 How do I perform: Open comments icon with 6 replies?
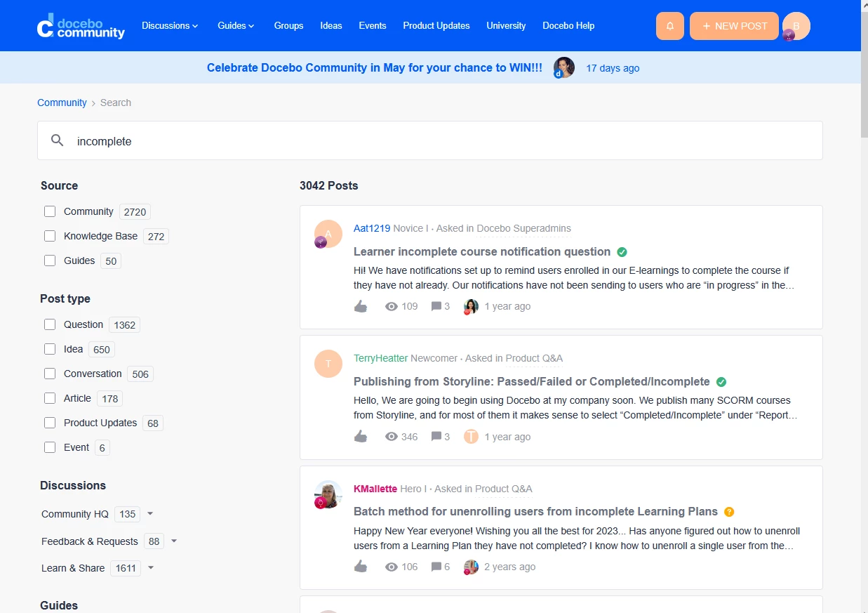tap(436, 567)
